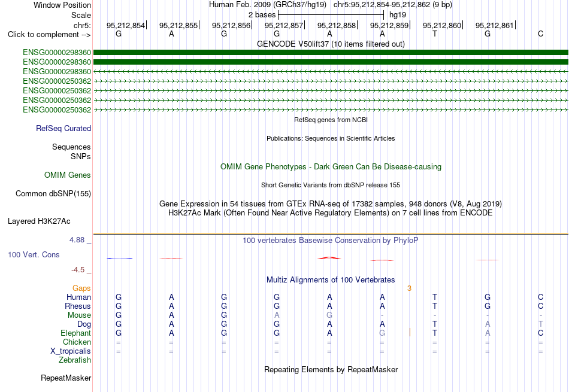Click the RepeatMasker track label
The image size is (569, 392).
click(66, 378)
